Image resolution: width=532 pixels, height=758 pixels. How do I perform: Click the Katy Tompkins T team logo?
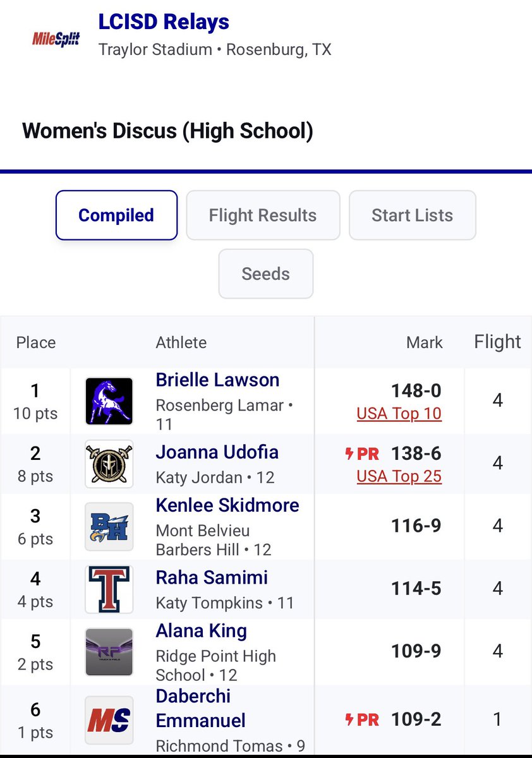pyautogui.click(x=109, y=589)
